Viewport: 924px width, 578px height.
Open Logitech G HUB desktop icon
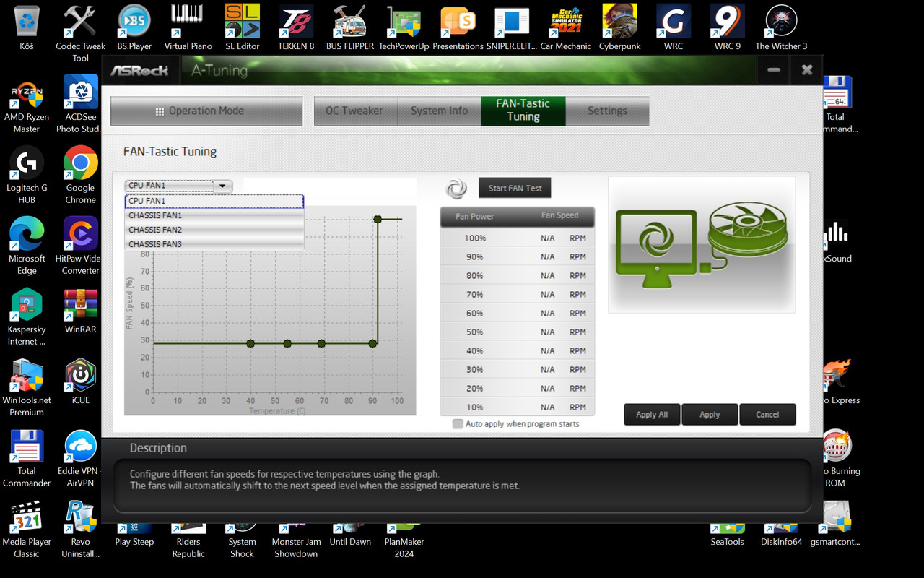27,176
